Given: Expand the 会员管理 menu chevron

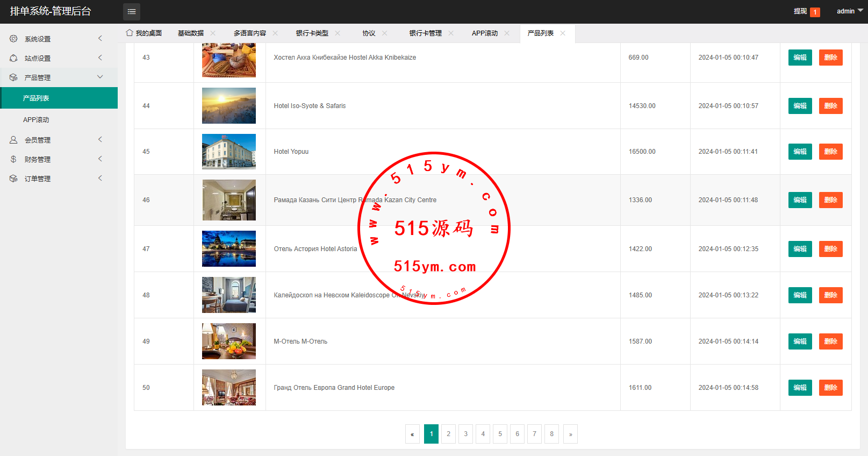Looking at the screenshot, I should (100, 139).
